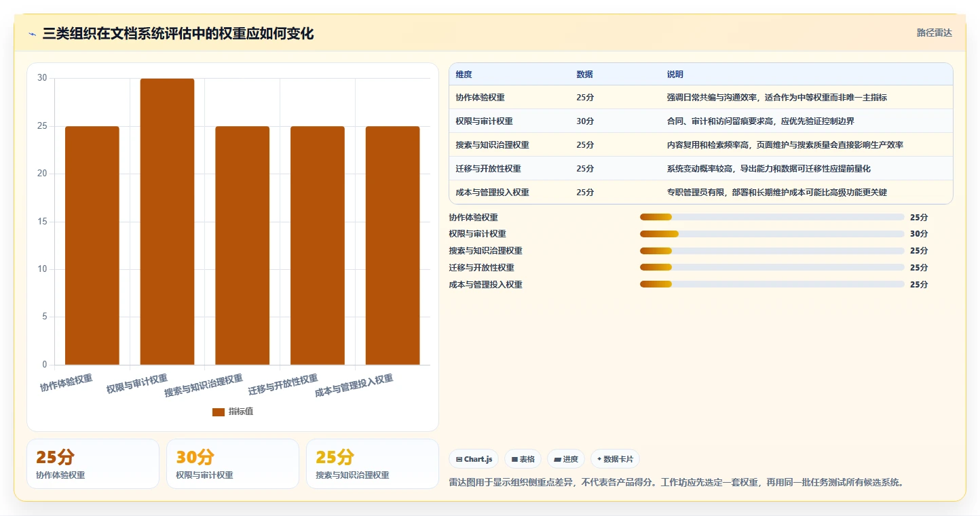The image size is (980, 516).
Task: Click the footer note starting 雷达图用于显示组织侧重点差异
Action: 676,483
